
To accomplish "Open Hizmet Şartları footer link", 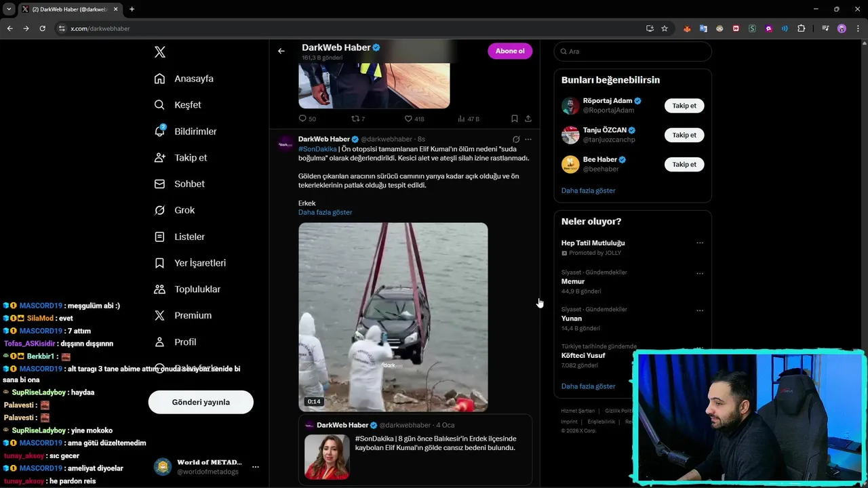I will coord(578,411).
